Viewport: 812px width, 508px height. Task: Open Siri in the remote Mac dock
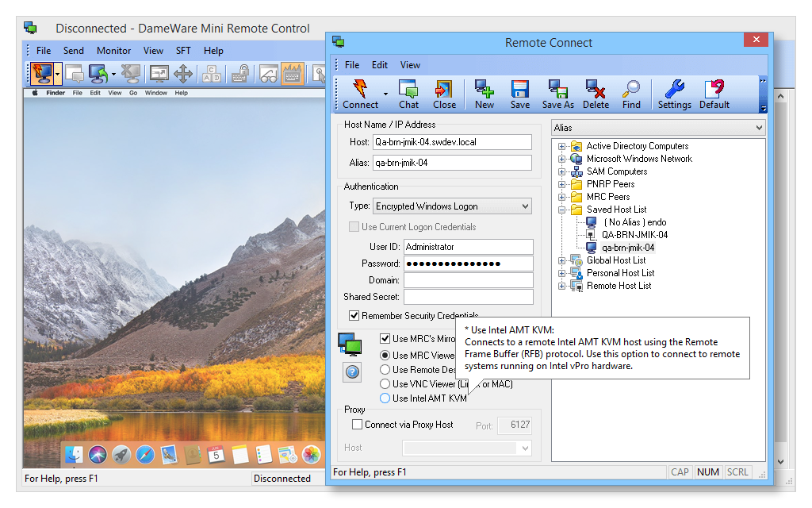98,455
